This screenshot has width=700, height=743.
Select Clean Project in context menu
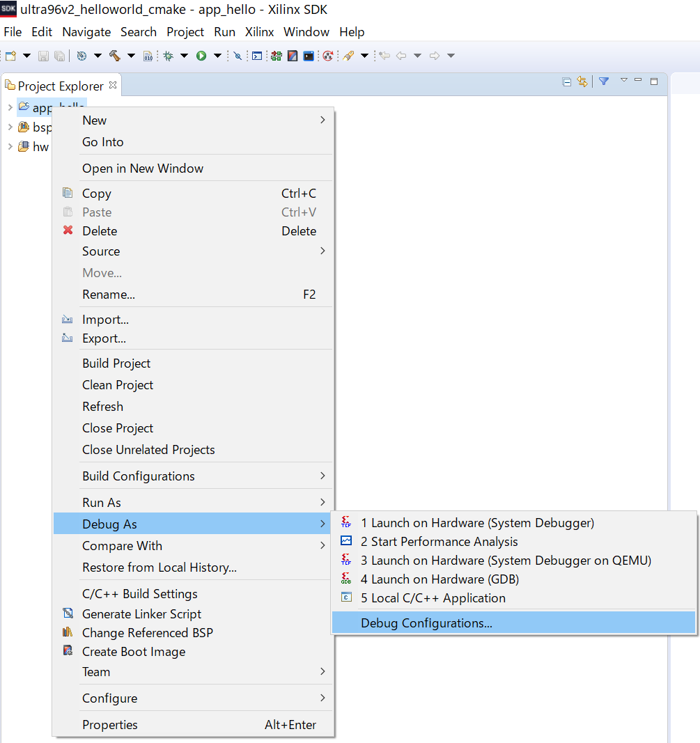click(x=193, y=385)
